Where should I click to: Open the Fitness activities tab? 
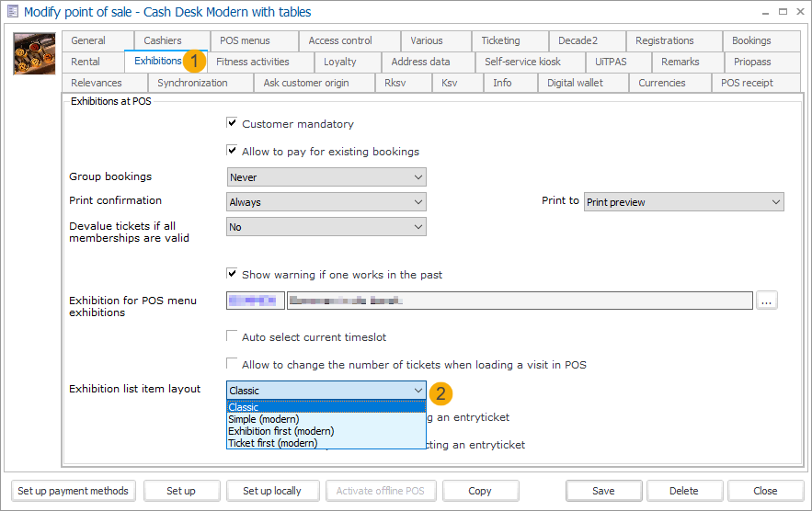(252, 62)
